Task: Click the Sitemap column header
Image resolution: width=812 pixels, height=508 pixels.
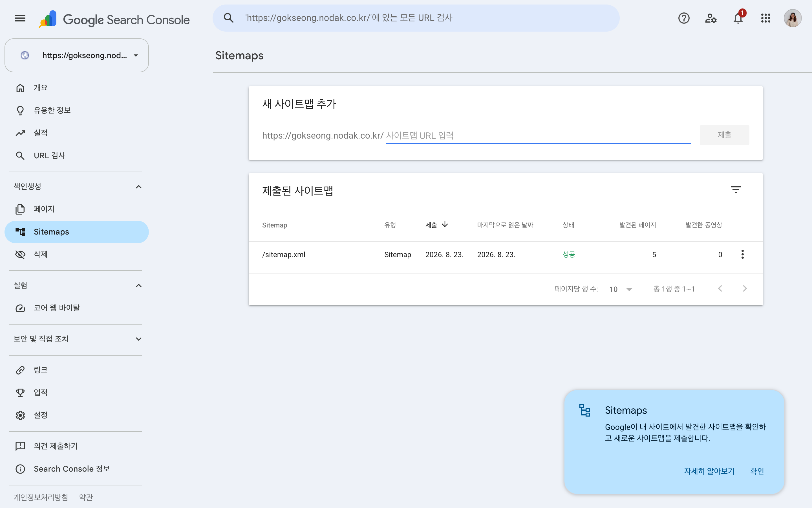Action: click(x=274, y=225)
